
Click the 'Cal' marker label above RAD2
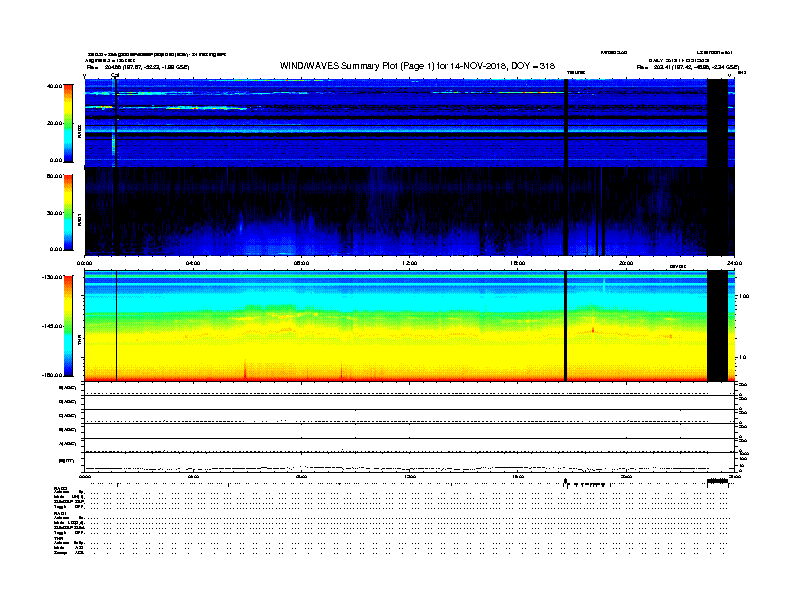tap(115, 75)
